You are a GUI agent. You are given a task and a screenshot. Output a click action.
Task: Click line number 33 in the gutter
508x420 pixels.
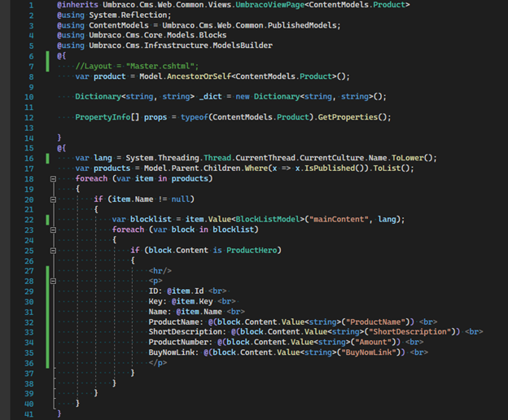pos(29,333)
